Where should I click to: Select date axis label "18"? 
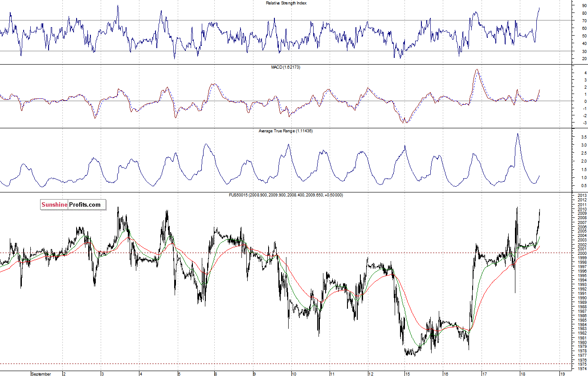coord(523,374)
